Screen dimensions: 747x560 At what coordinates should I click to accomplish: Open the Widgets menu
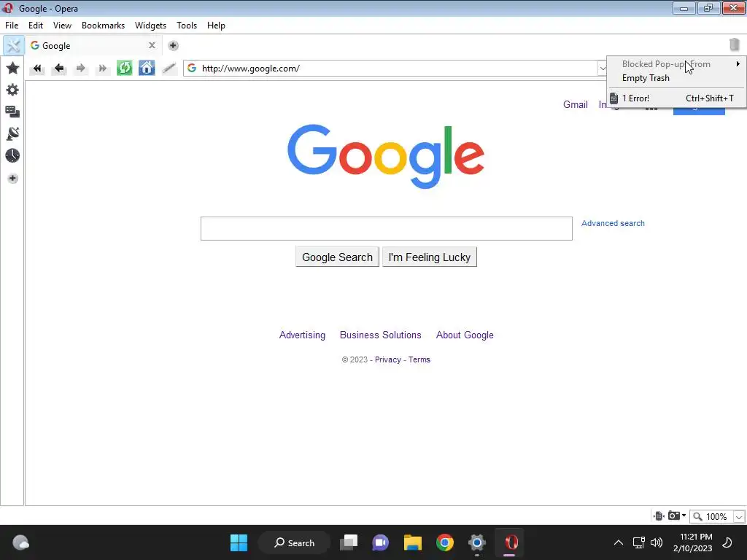pyautogui.click(x=150, y=26)
